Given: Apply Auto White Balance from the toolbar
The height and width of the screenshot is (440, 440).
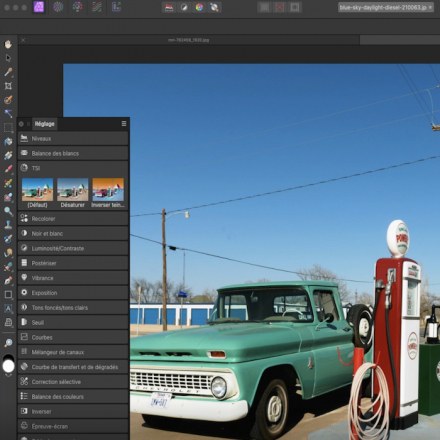Looking at the screenshot, I should tap(214, 7).
